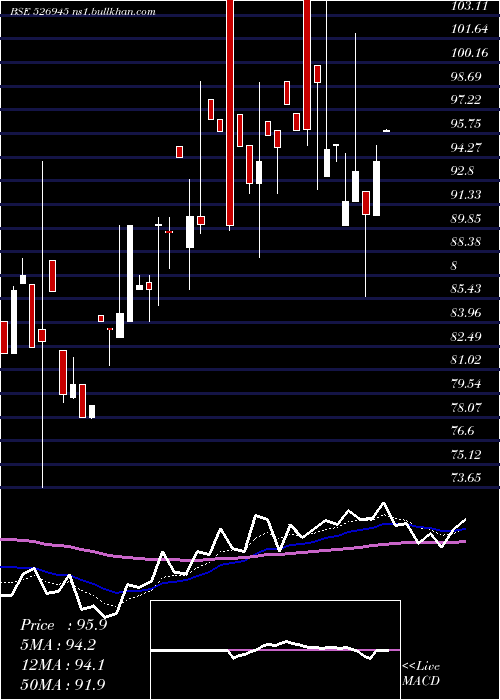Click the 75.12 price axis label
This screenshot has width=500, height=700.
point(466,454)
